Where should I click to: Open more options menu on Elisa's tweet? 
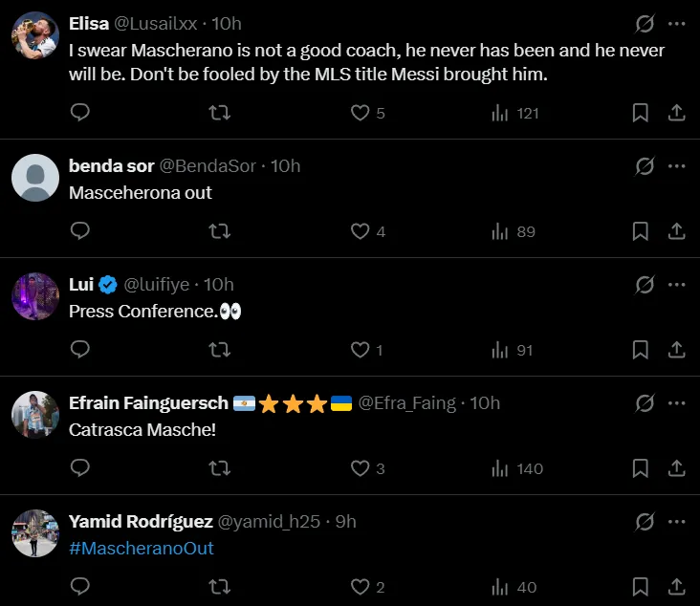(676, 24)
